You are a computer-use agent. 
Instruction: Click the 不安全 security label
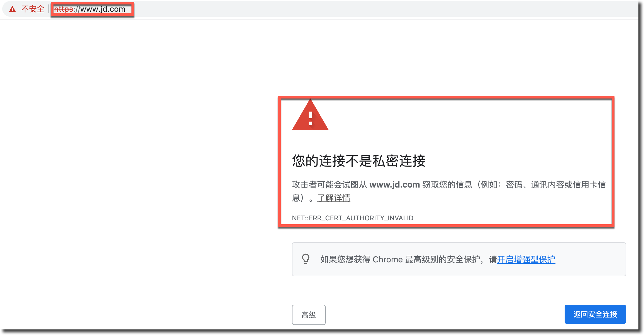tap(33, 9)
